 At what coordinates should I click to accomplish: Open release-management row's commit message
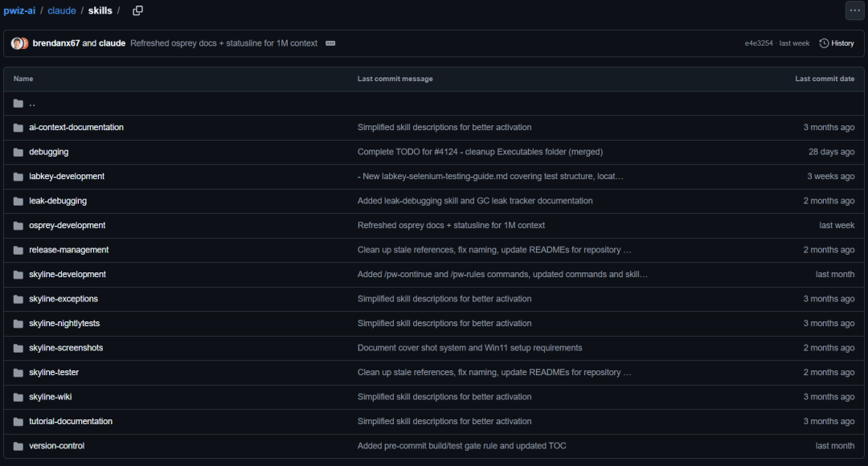pos(494,250)
